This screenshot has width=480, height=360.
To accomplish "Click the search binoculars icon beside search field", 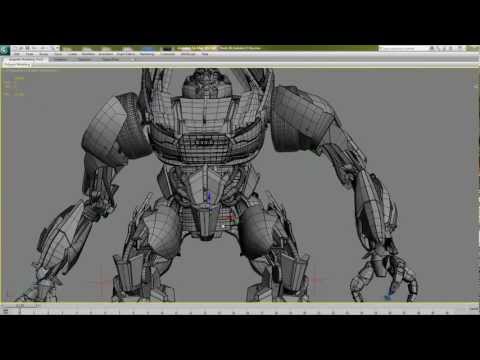I will point(431,49).
